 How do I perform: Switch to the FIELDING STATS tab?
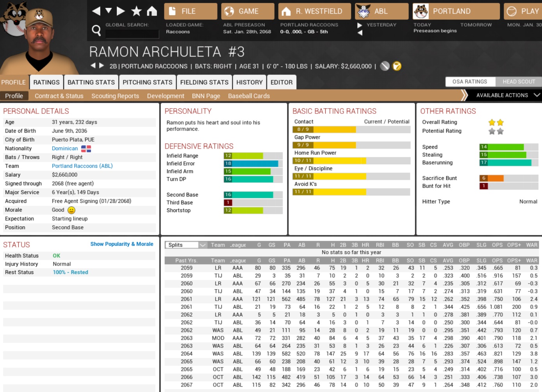pos(204,82)
